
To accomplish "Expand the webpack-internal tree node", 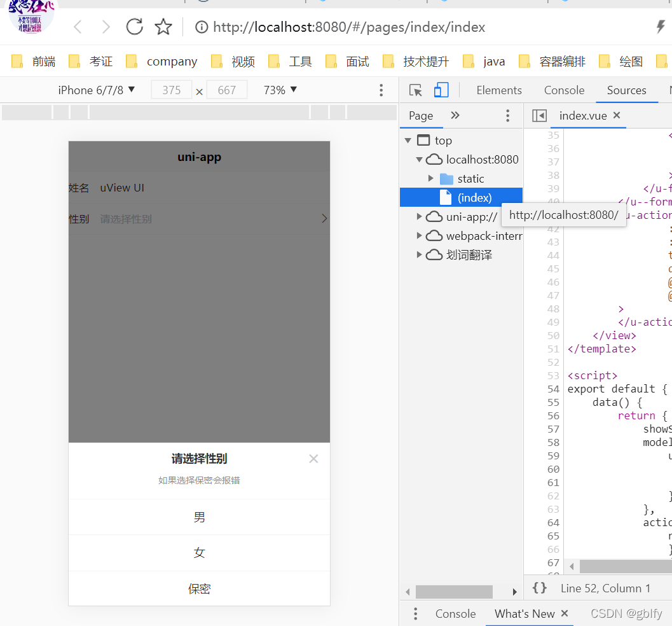I will pyautogui.click(x=419, y=235).
